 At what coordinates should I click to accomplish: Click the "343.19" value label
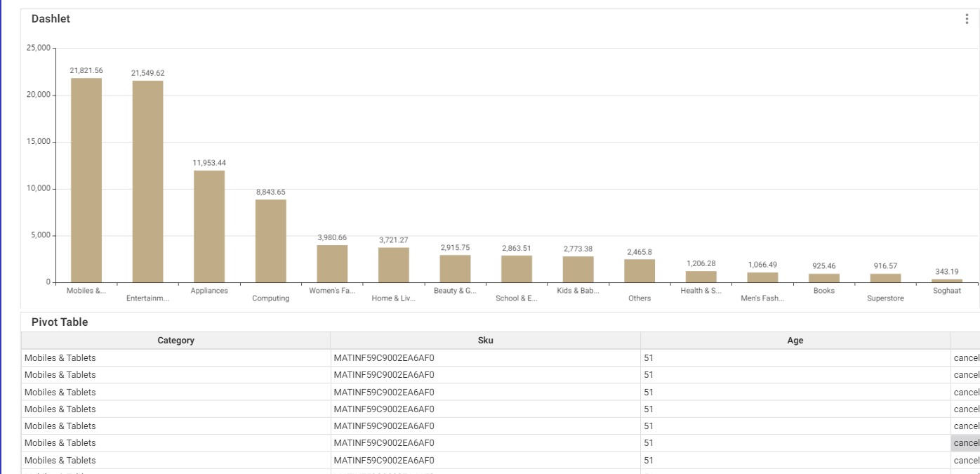pyautogui.click(x=947, y=272)
